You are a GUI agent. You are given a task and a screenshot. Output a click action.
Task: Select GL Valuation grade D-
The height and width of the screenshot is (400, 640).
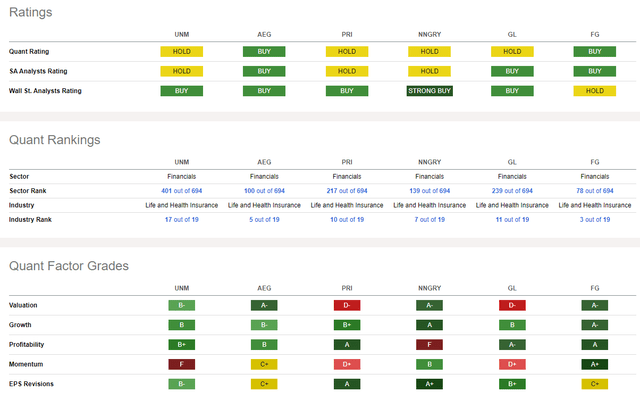click(x=512, y=305)
